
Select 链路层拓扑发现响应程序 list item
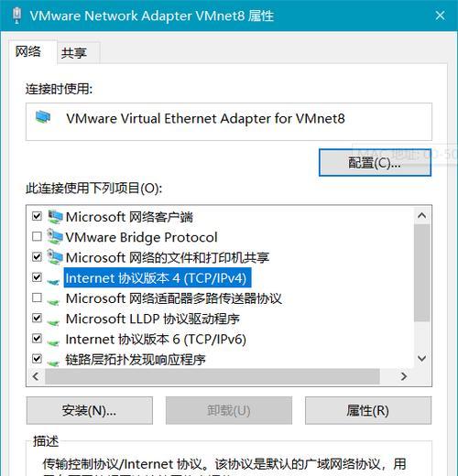click(136, 360)
